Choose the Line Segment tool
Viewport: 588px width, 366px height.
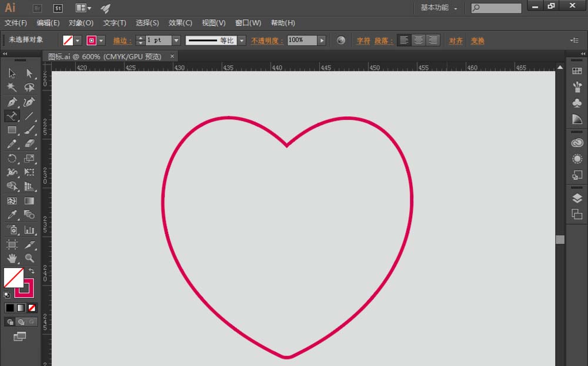click(x=29, y=116)
